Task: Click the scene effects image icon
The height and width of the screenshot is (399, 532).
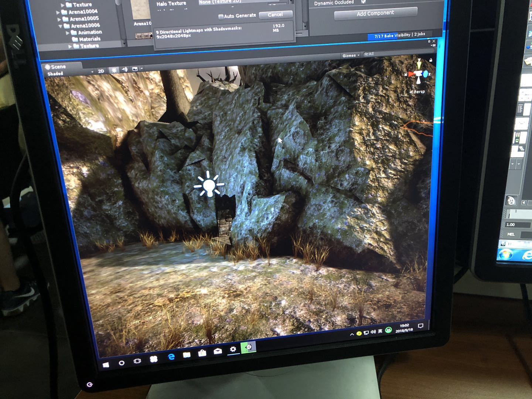Action: point(135,69)
